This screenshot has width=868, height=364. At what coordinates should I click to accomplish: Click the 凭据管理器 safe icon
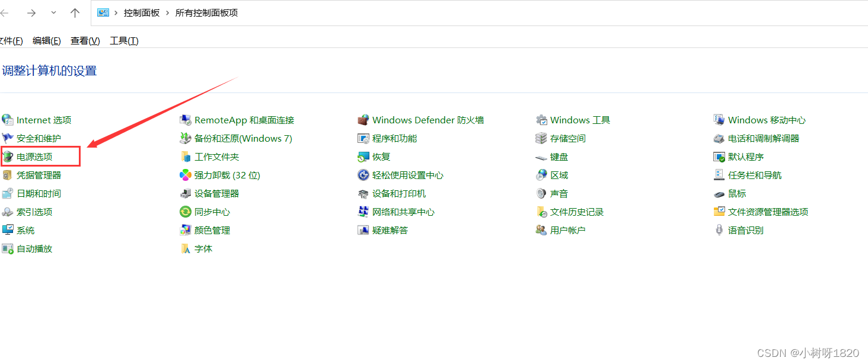click(x=8, y=175)
